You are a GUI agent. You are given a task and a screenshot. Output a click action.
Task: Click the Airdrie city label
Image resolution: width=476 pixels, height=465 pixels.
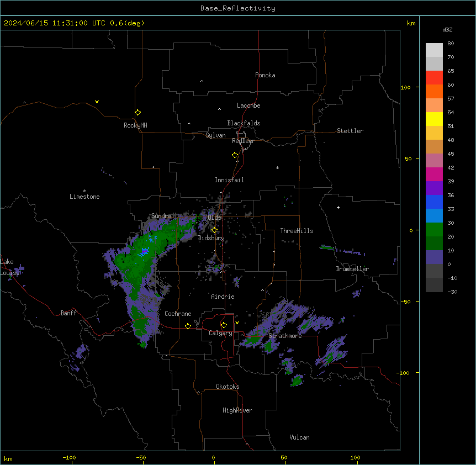223,297
